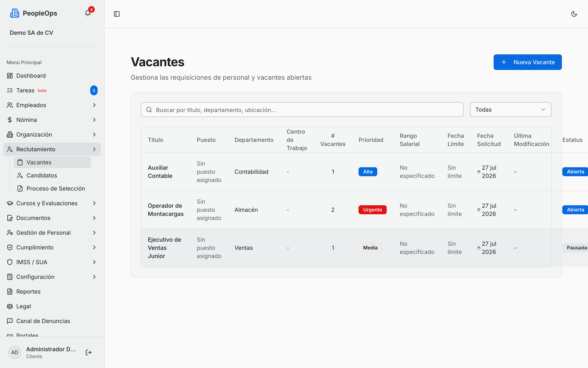Click the Gestión de Personal user-gear icon
588x368 pixels.
click(x=10, y=233)
